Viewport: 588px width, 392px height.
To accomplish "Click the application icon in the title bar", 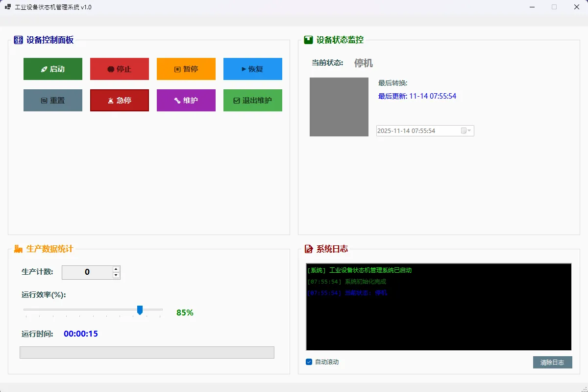I will coord(7,7).
